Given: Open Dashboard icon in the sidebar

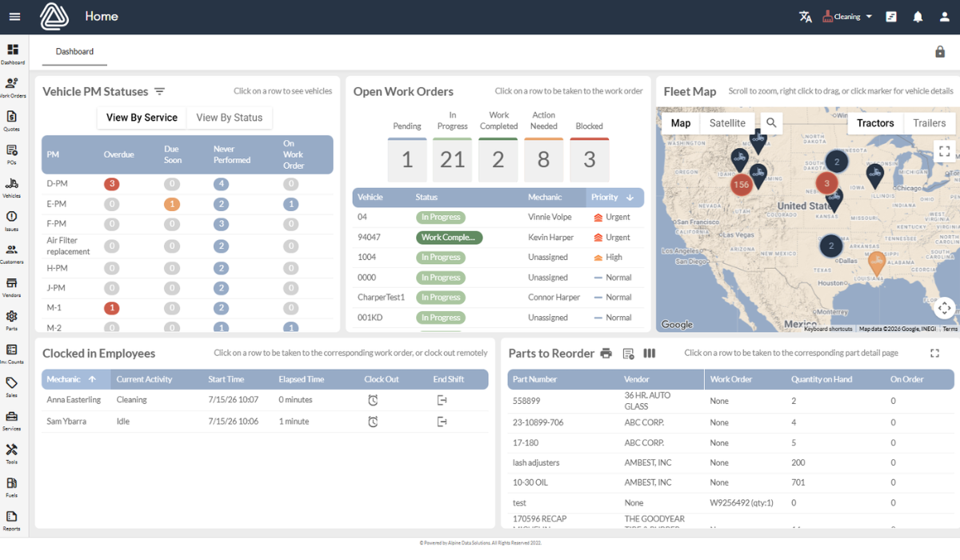Looking at the screenshot, I should click(x=12, y=54).
